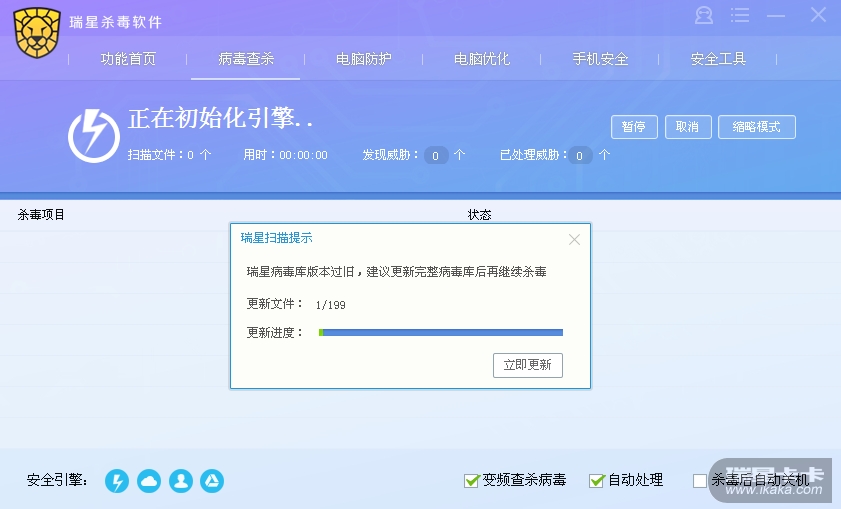Click the triangle security engine icon

pyautogui.click(x=212, y=481)
